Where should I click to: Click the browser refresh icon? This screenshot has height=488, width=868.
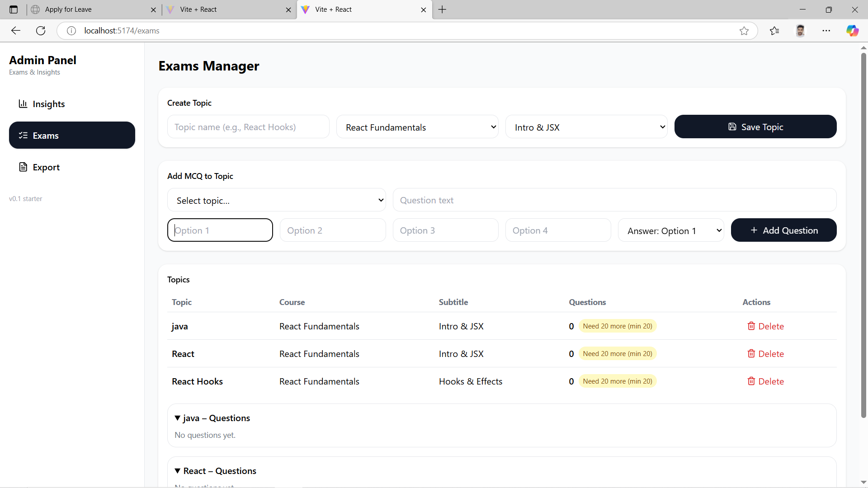point(41,31)
